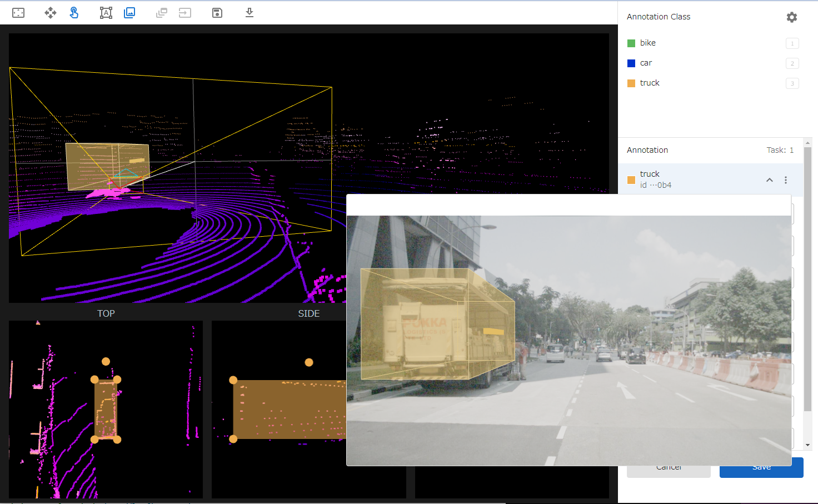
Task: Click the fit-to-screen view icon
Action: 18,13
